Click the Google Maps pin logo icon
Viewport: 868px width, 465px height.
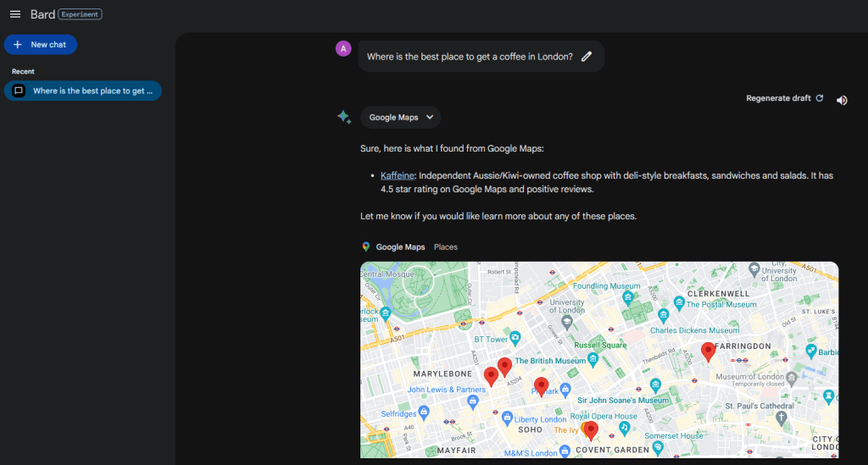366,246
